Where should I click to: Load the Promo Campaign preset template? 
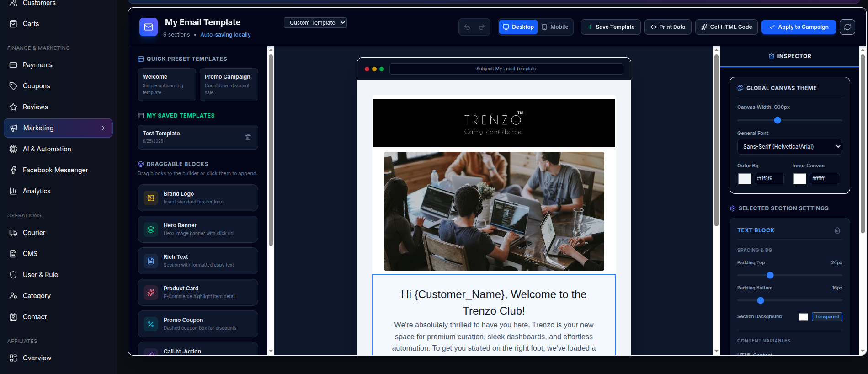pos(229,85)
